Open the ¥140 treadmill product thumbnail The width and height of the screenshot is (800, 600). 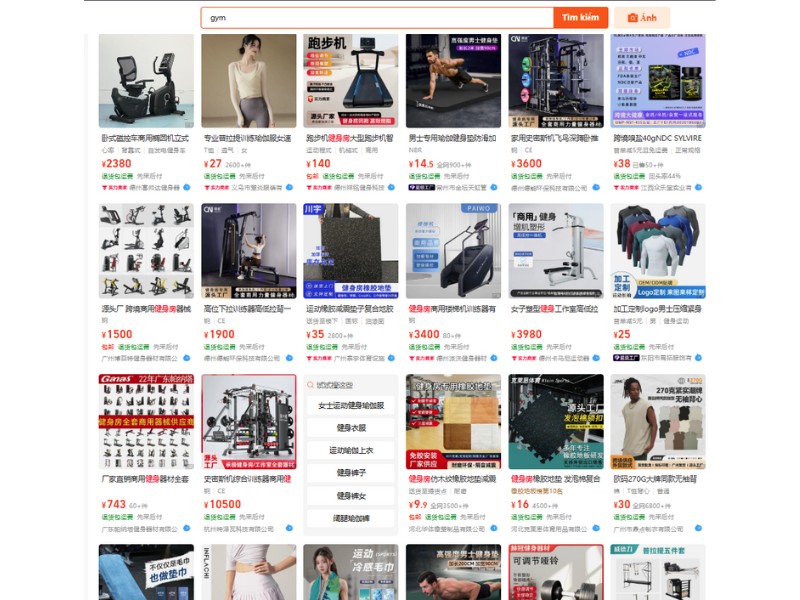point(351,81)
